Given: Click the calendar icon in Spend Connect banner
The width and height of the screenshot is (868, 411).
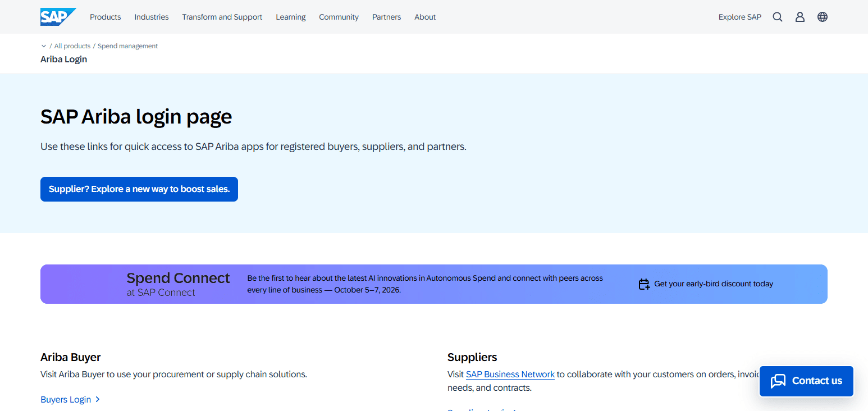Looking at the screenshot, I should pos(644,284).
